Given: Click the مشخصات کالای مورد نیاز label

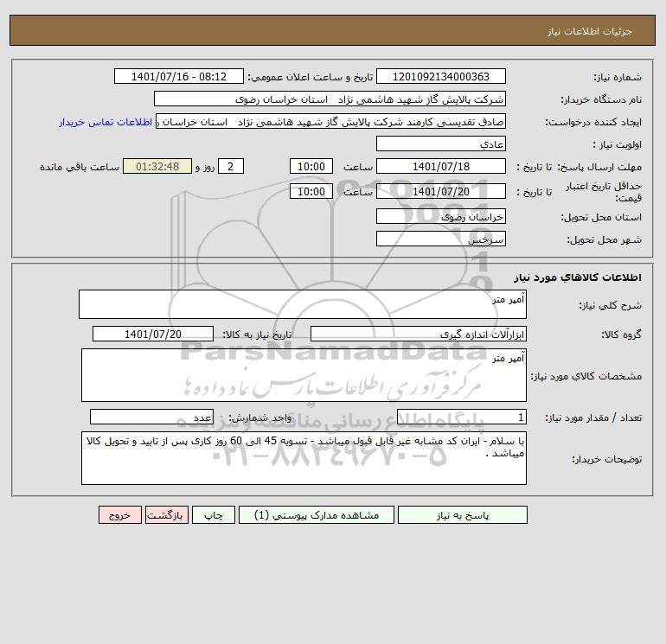Looking at the screenshot, I should 586,376.
